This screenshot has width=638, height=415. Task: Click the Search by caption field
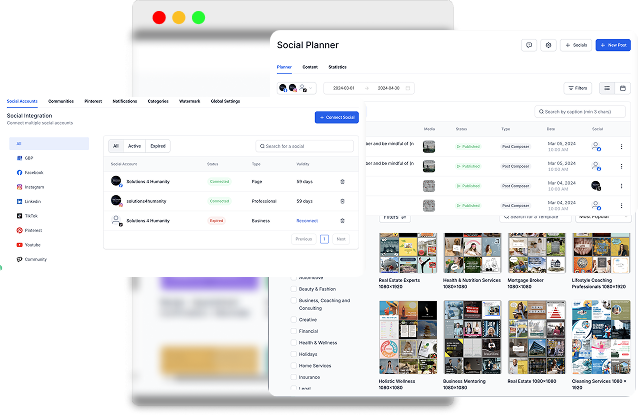point(580,111)
